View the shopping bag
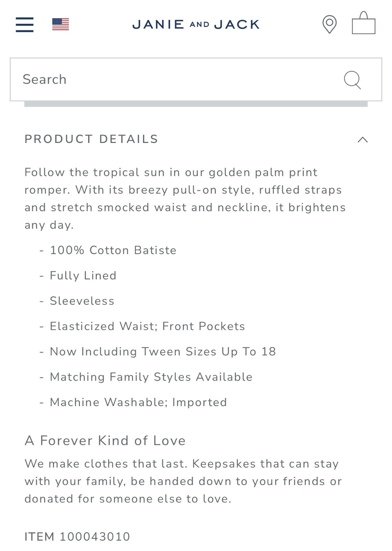The height and width of the screenshot is (551, 392). click(363, 23)
